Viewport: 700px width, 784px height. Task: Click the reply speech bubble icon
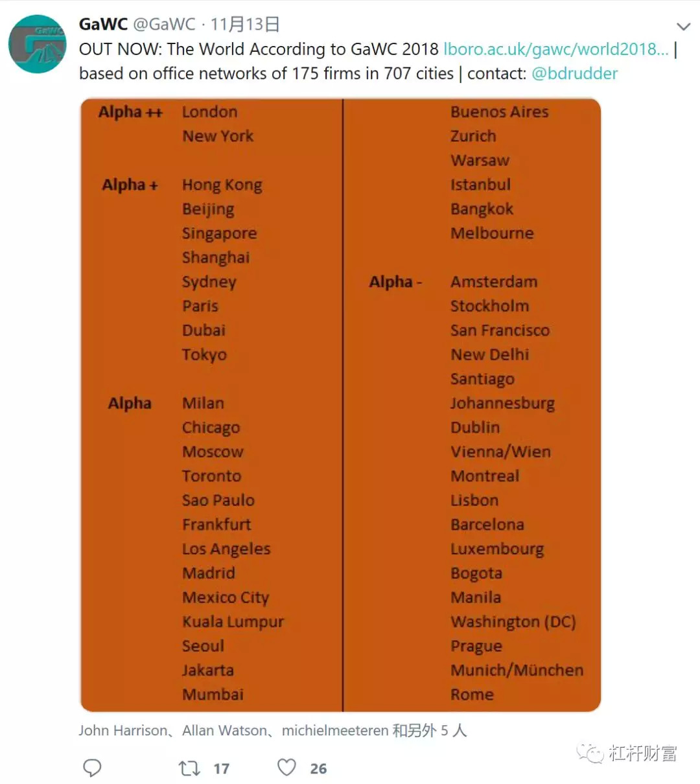pos(93,768)
